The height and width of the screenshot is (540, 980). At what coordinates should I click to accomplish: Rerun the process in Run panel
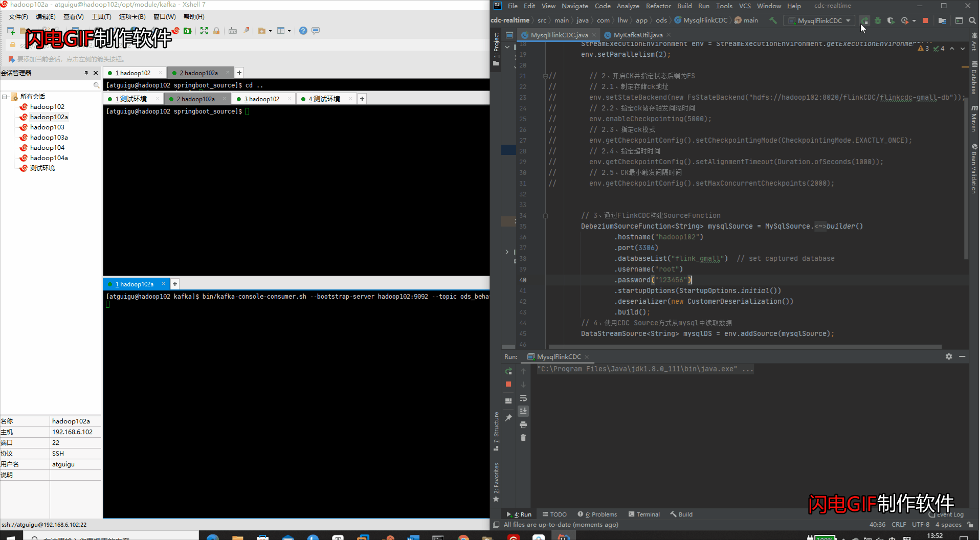click(508, 371)
